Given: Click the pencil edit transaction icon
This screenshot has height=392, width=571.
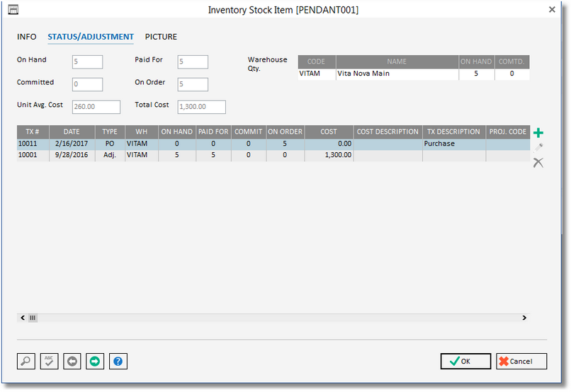Looking at the screenshot, I should coord(538,147).
